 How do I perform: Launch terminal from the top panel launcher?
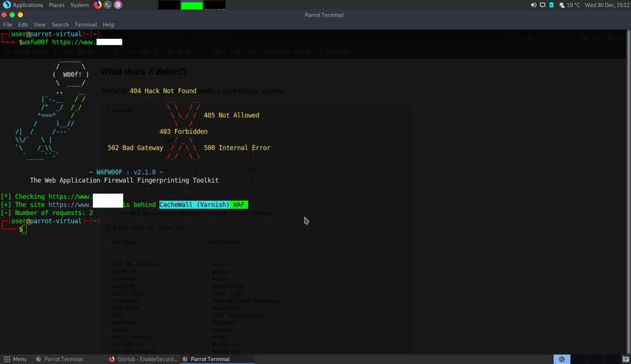pyautogui.click(x=108, y=5)
